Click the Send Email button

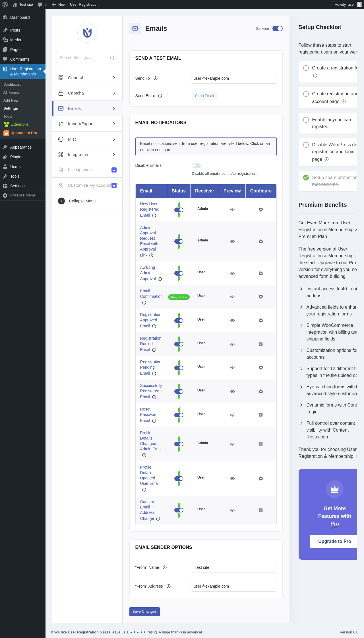click(x=204, y=96)
